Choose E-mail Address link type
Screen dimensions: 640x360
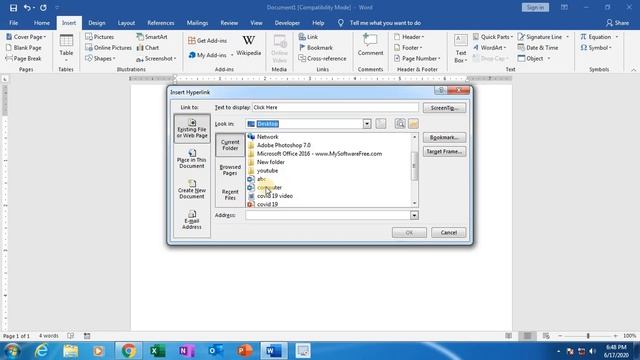click(192, 220)
